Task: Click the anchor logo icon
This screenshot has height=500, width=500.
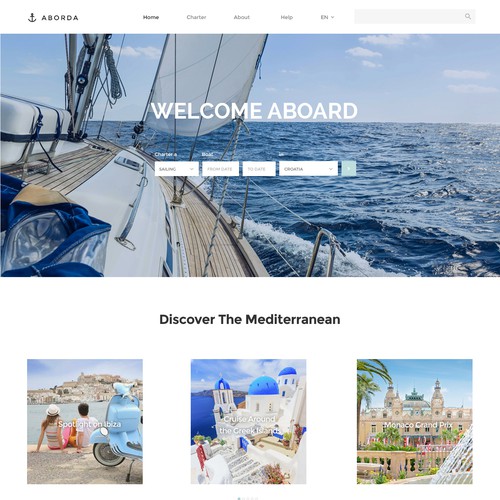Action: pos(32,17)
